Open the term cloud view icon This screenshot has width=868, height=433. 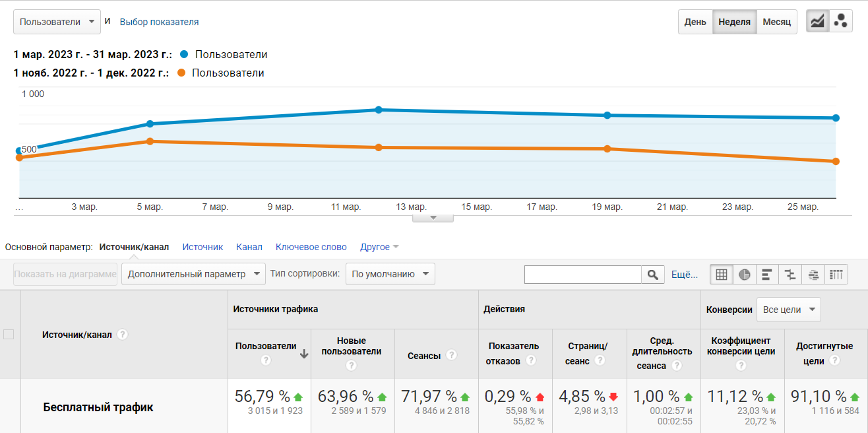813,274
